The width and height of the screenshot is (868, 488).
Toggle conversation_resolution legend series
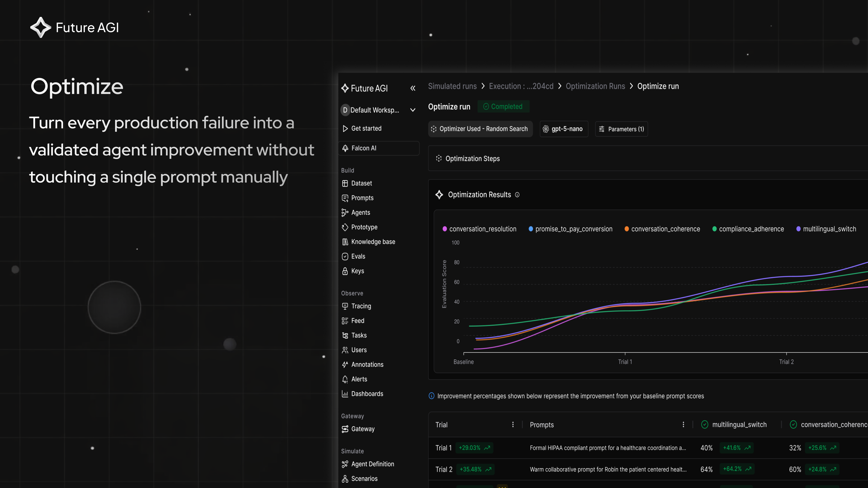pyautogui.click(x=479, y=229)
